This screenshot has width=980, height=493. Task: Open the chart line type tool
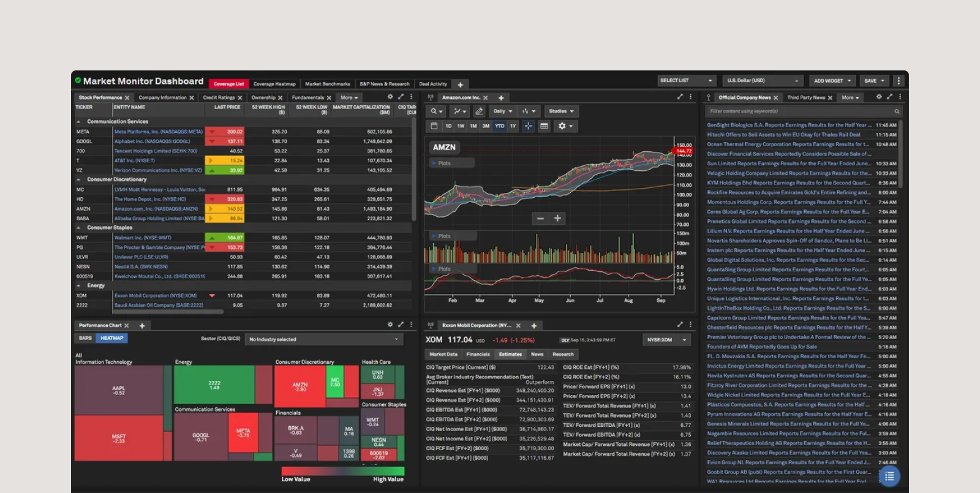click(x=459, y=111)
